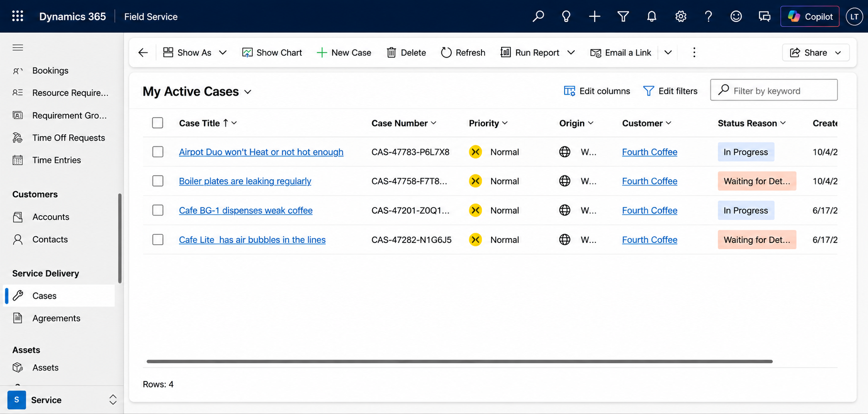
Task: Expand the Email a Link dropdown chevron
Action: click(668, 53)
